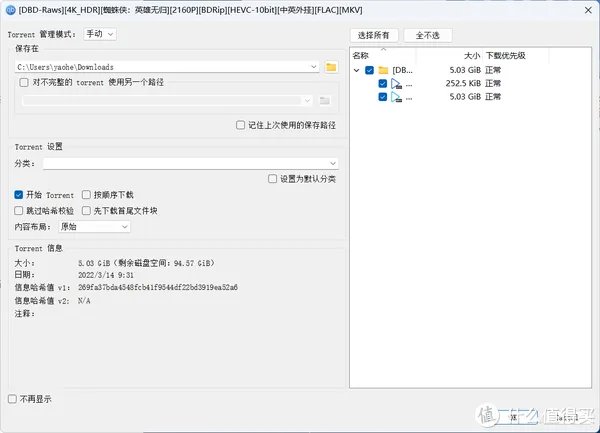This screenshot has height=433, width=600.
Task: Enable 设置为默认分类 checkbox
Action: 272,179
